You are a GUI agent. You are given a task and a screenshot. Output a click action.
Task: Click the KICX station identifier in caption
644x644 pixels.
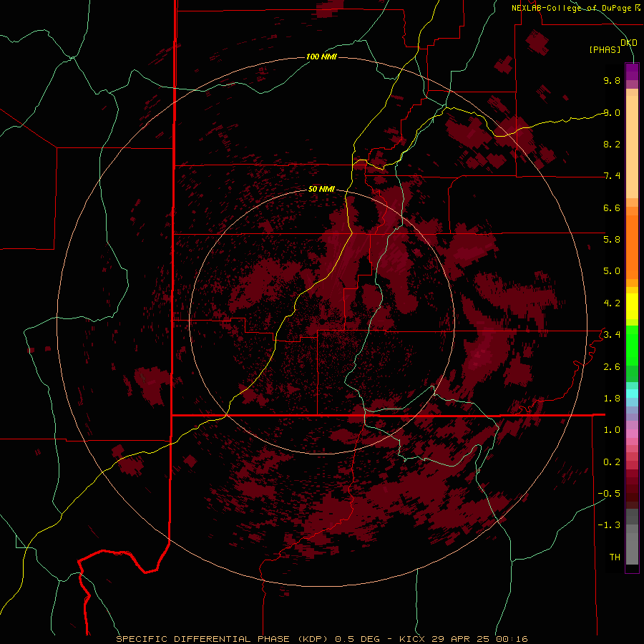click(414, 639)
